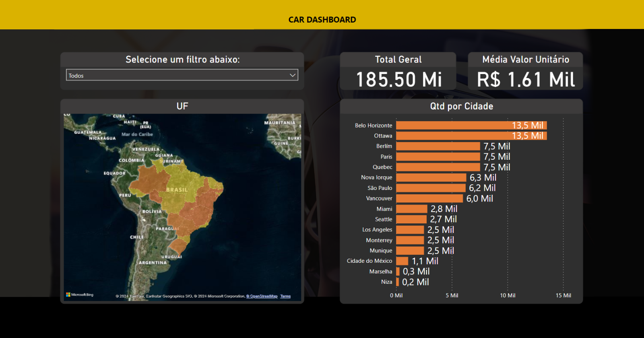Screen dimensions: 644x338
Task: Select the São Paulo bar
Action: tap(431, 188)
